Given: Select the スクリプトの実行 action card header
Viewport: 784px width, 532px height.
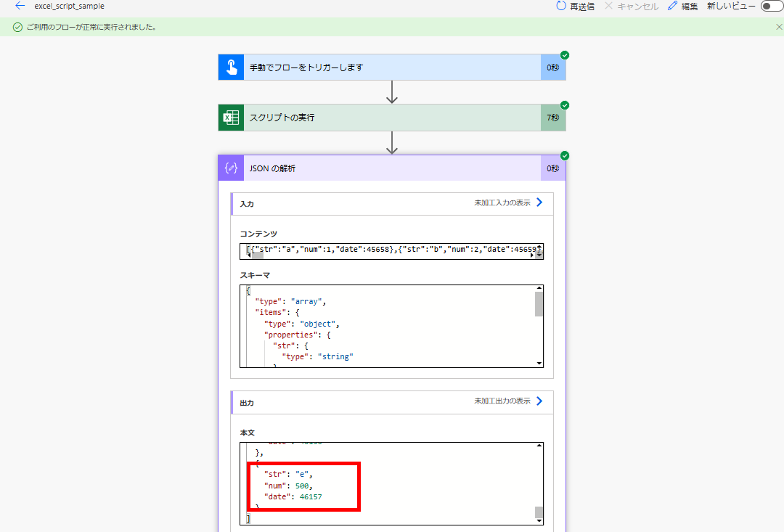Looking at the screenshot, I should (x=392, y=117).
